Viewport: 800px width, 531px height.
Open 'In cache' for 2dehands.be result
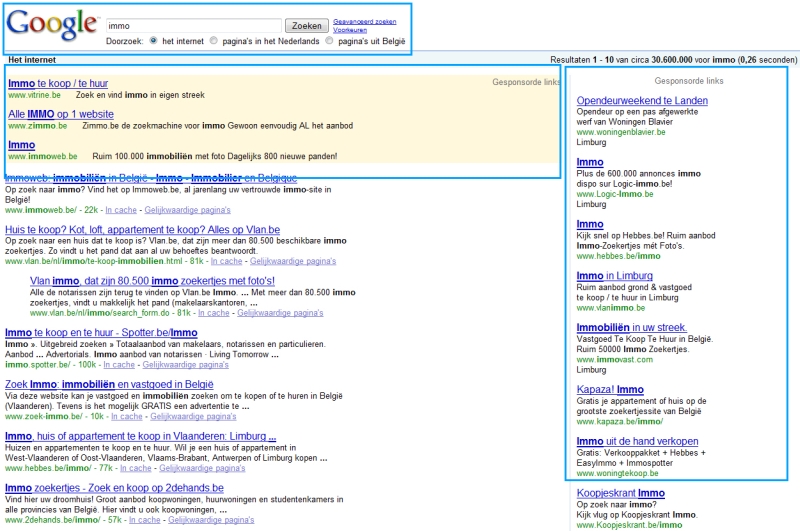point(144,520)
